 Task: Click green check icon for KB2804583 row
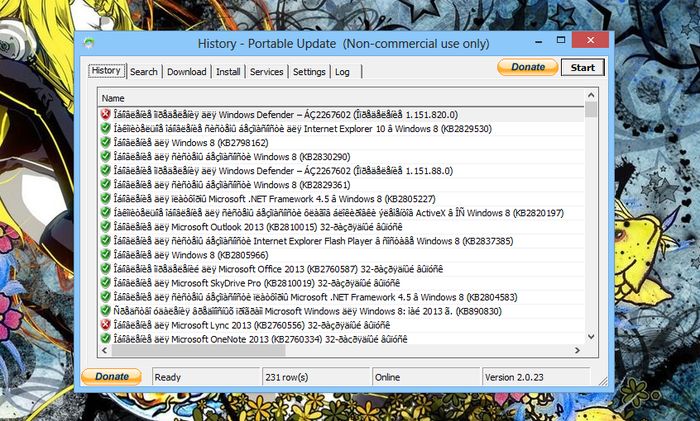click(x=105, y=297)
